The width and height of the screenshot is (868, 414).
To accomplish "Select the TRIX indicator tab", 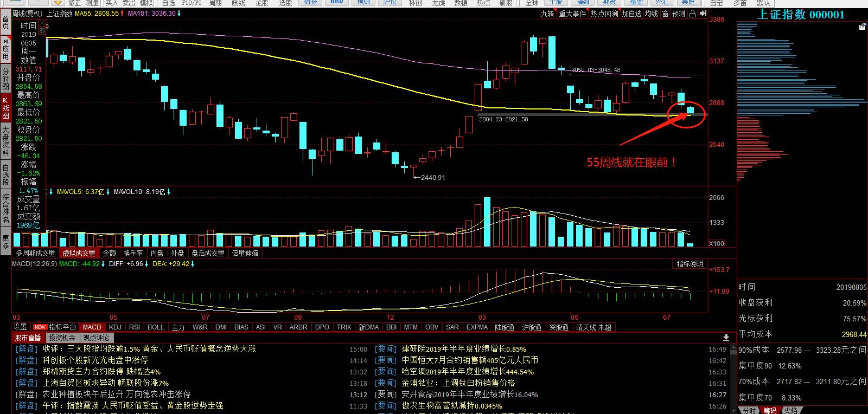I will (344, 327).
